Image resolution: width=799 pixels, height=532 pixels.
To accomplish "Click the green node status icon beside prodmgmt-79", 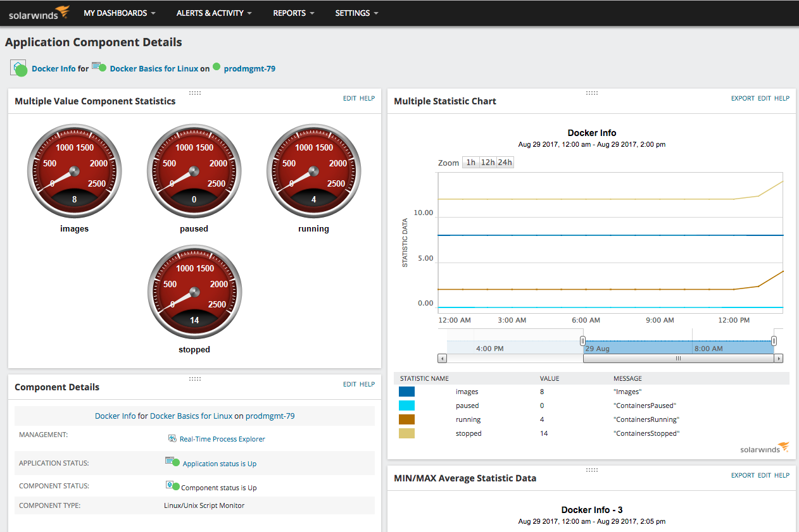I will 217,67.
